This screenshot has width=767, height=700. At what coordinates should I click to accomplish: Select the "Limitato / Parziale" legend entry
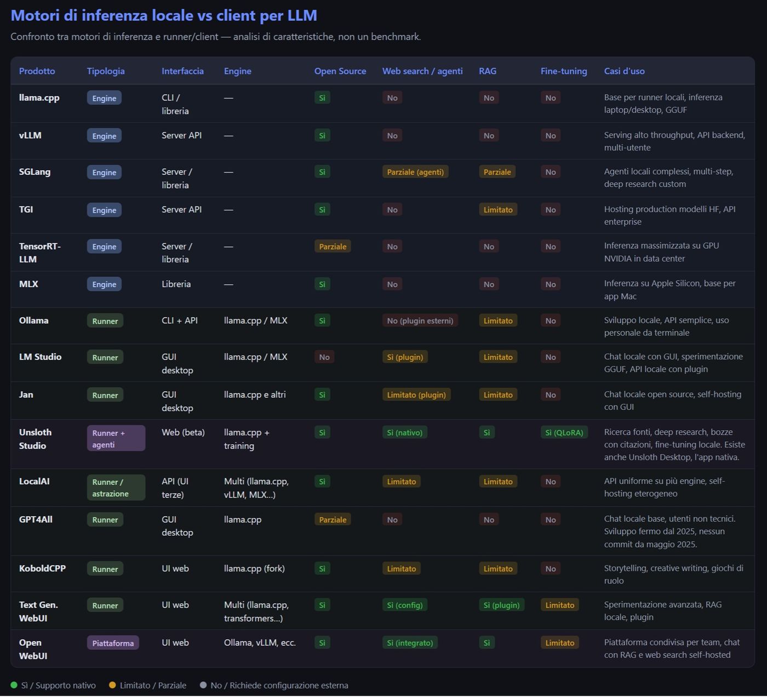point(148,685)
